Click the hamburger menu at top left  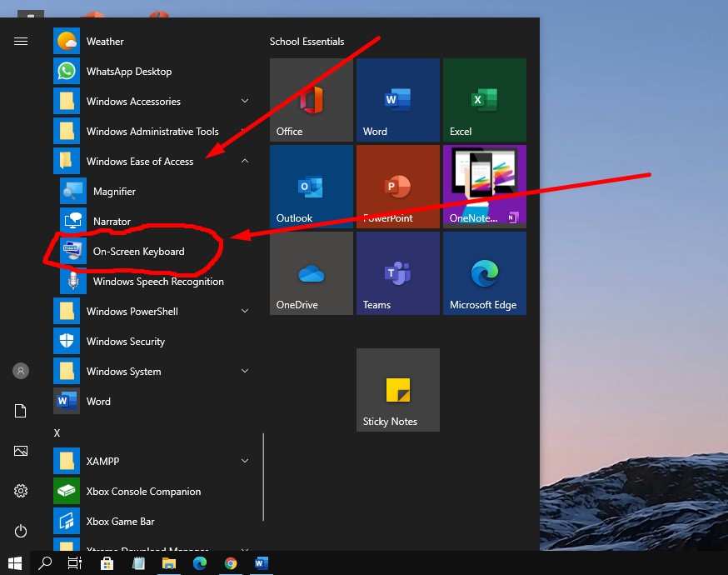tap(21, 42)
